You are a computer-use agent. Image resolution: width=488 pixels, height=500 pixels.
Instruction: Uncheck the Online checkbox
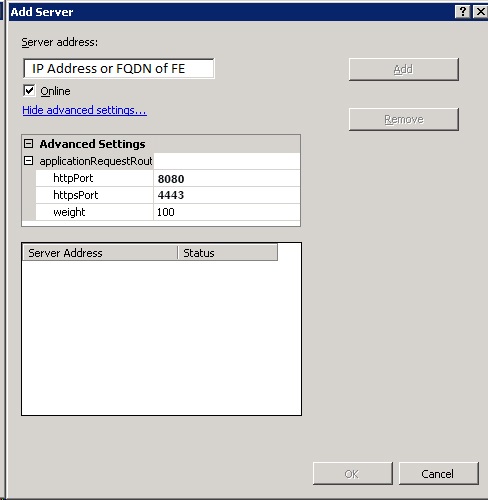coord(29,90)
